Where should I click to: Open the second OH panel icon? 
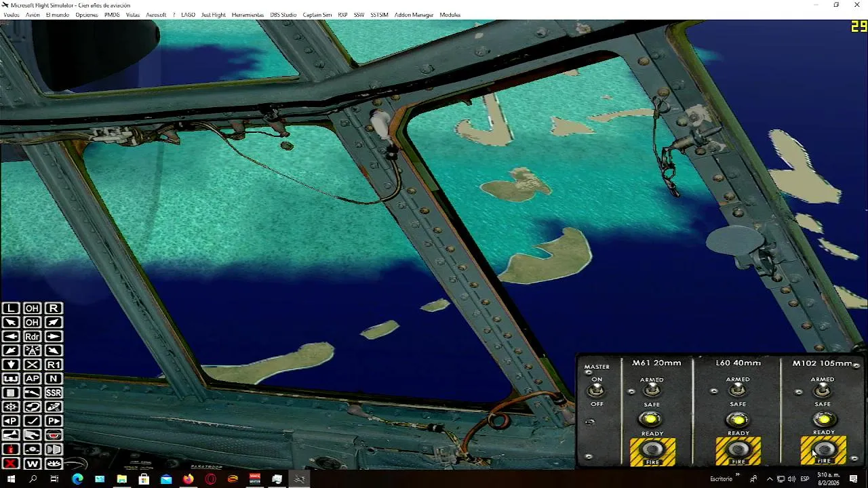[32, 323]
